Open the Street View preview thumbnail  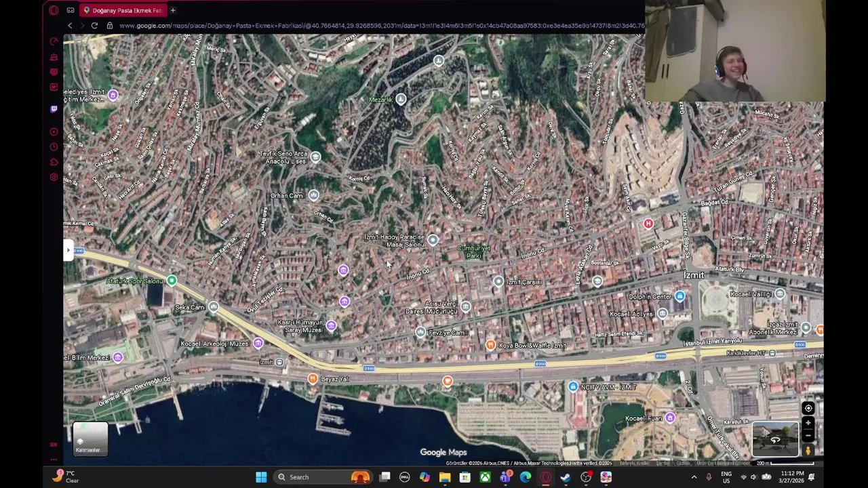(775, 439)
